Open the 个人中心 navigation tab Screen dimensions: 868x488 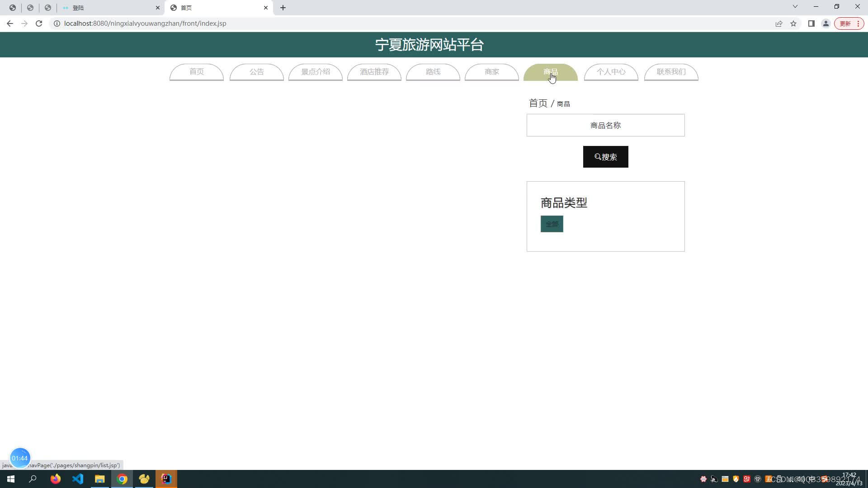point(611,72)
